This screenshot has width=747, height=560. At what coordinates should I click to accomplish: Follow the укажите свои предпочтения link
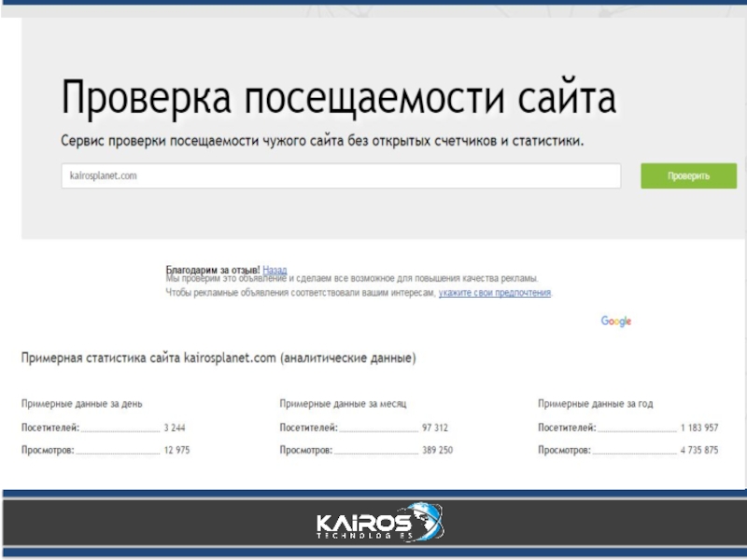495,292
